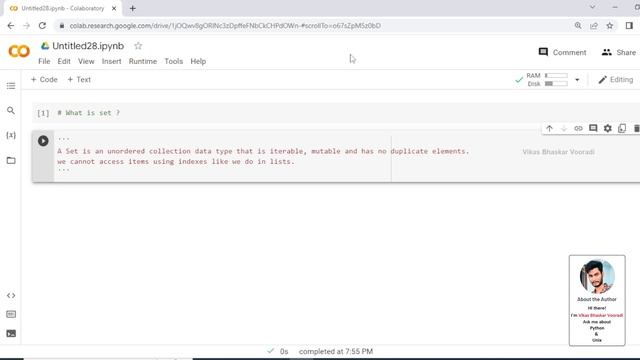Open the table of contents sidebar icon

tap(11, 86)
